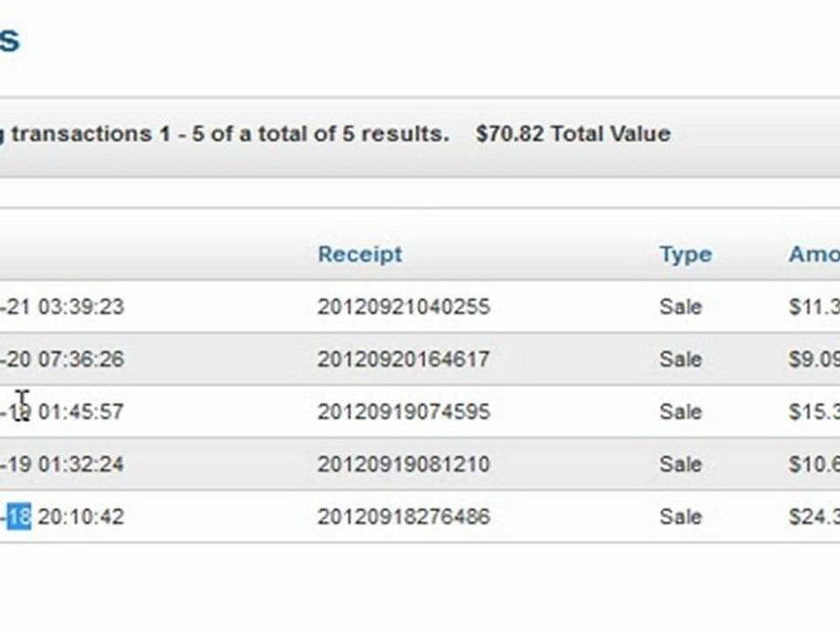Select receipt number 20120918276486

[x=403, y=516]
